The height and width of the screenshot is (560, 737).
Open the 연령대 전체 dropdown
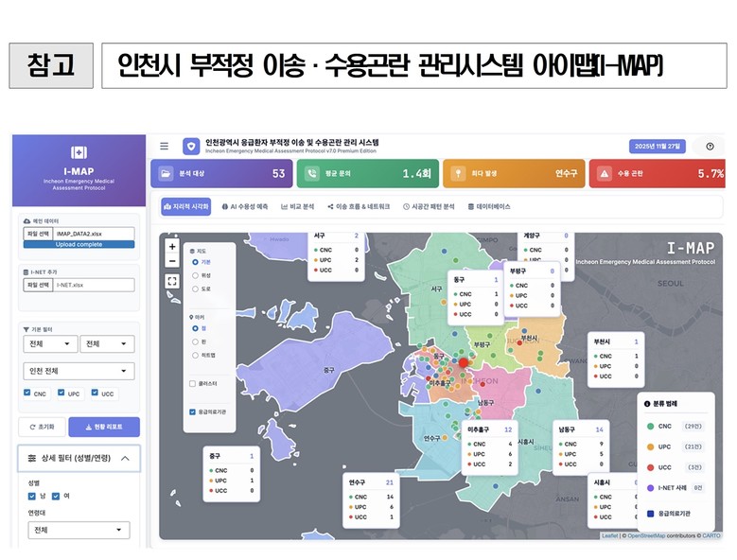pyautogui.click(x=79, y=530)
